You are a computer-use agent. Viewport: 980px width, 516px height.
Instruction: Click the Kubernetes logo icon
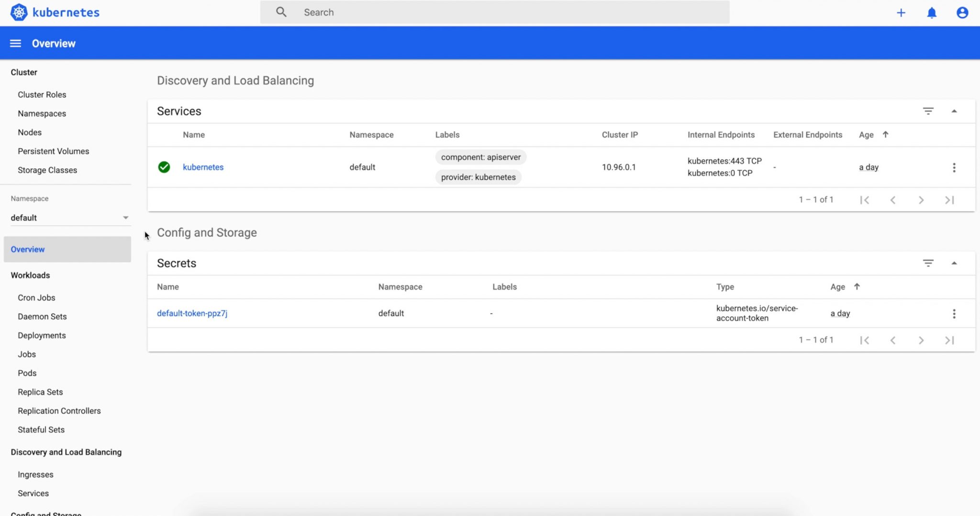point(19,12)
